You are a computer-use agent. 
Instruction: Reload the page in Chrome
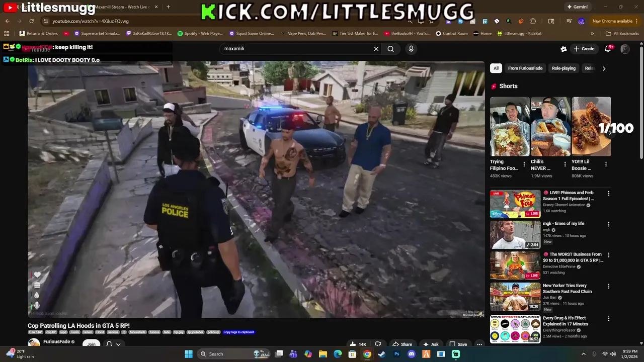point(31,21)
